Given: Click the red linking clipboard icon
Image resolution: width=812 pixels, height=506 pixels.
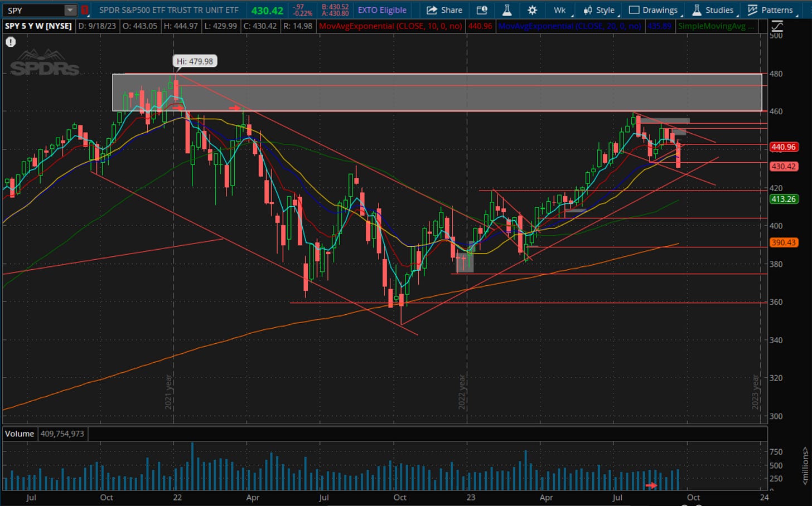Looking at the screenshot, I should point(85,10).
